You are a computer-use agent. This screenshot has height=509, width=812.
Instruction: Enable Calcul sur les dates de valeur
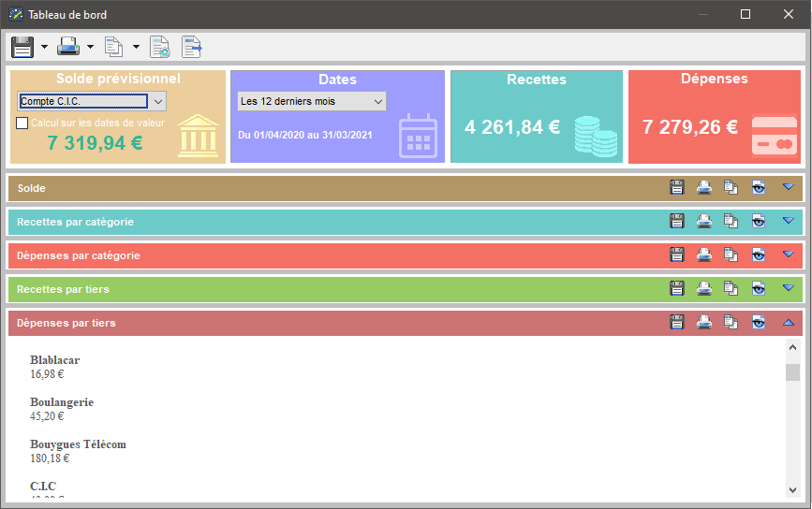pos(23,123)
